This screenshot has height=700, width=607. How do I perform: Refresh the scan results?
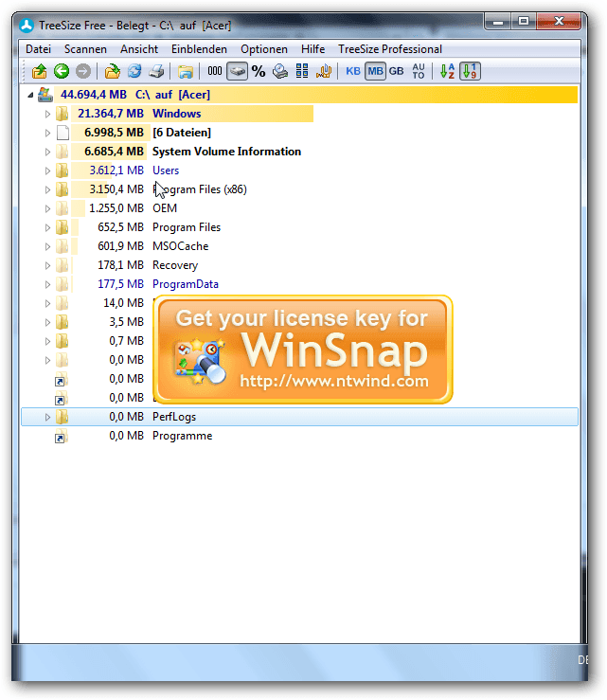(134, 71)
